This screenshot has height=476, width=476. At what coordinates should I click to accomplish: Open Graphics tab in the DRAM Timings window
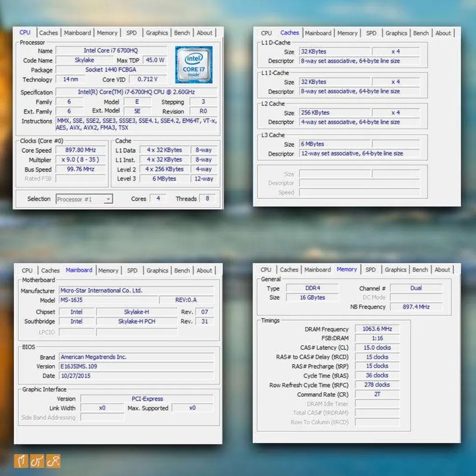click(x=396, y=270)
